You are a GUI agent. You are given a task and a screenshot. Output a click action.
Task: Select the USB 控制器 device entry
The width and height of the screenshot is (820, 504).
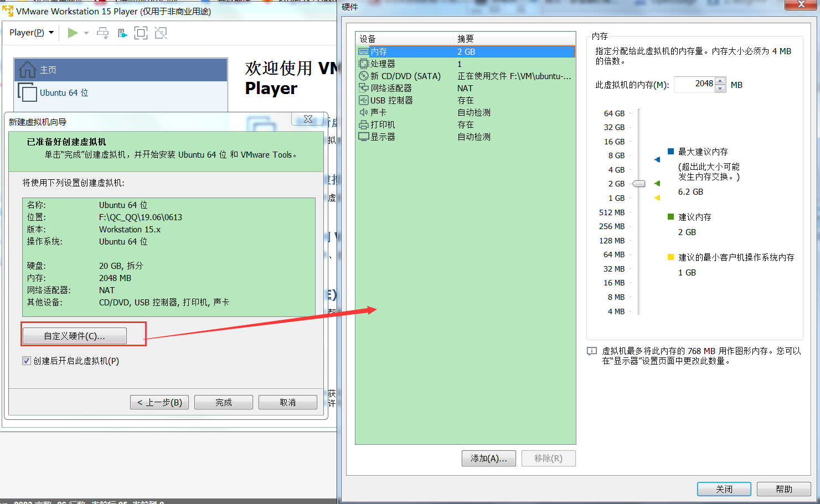tap(391, 100)
